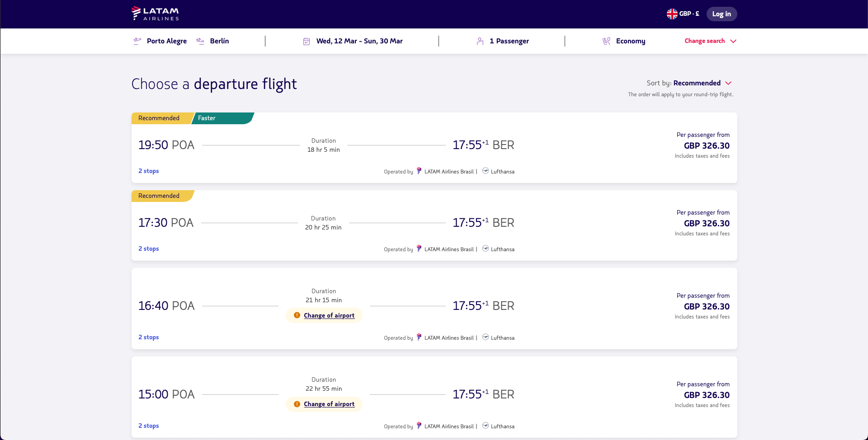The image size is (868, 440).
Task: Click the arrival plane icon by Berlín
Action: (200, 41)
